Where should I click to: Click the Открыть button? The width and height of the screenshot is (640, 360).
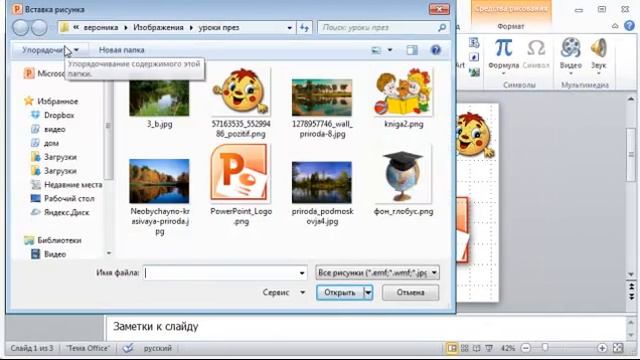[340, 293]
